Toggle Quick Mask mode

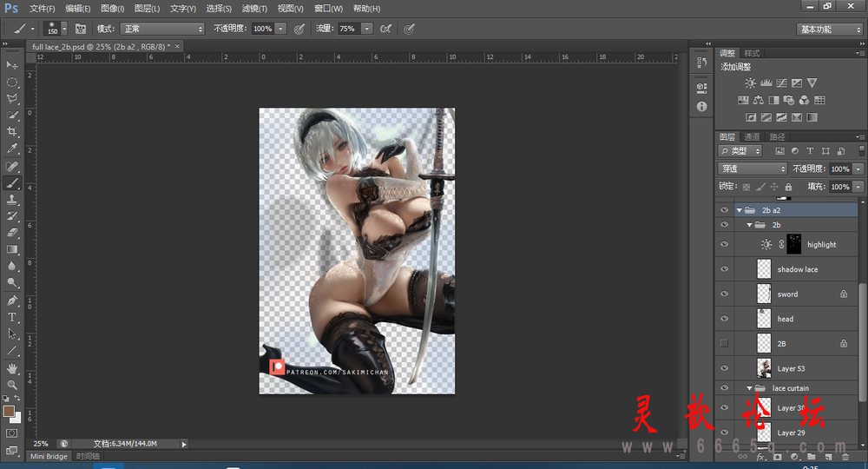point(11,433)
